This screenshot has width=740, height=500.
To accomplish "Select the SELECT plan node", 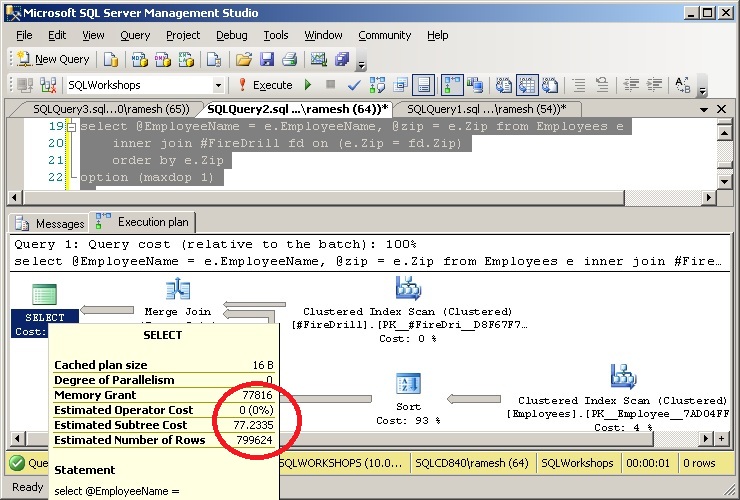I will coord(44,309).
